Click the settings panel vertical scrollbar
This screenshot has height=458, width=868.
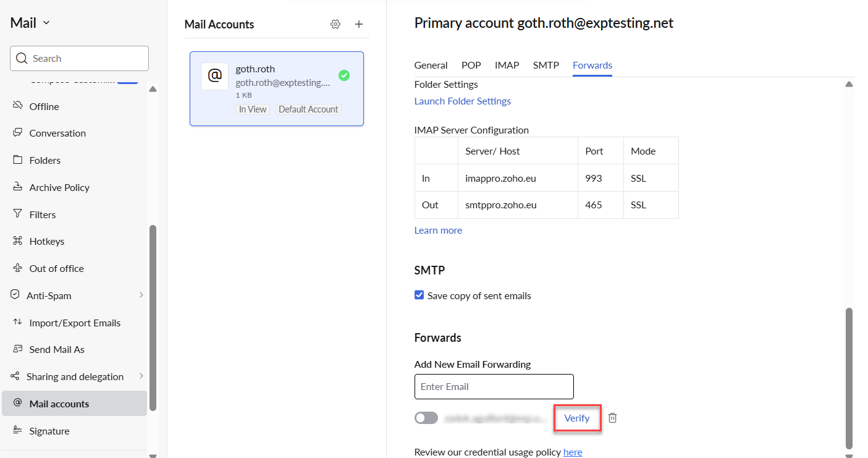pyautogui.click(x=849, y=377)
